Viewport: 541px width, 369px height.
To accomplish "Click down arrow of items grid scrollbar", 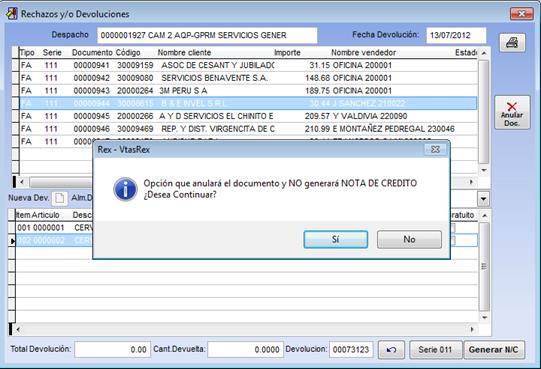I will pos(484,318).
